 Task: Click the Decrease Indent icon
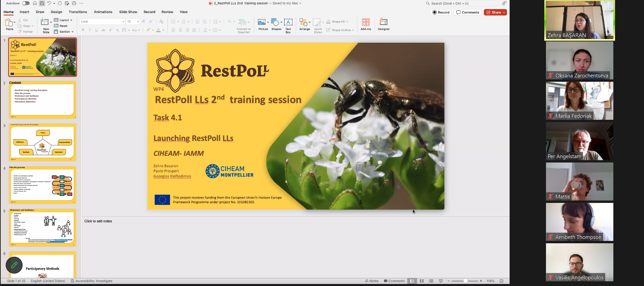197,22
